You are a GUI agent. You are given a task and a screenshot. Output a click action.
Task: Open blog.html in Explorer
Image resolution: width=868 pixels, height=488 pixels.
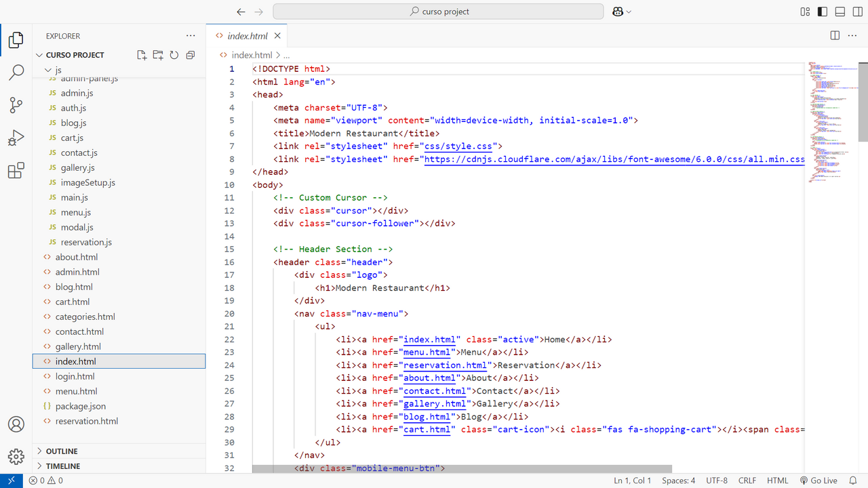119,287
